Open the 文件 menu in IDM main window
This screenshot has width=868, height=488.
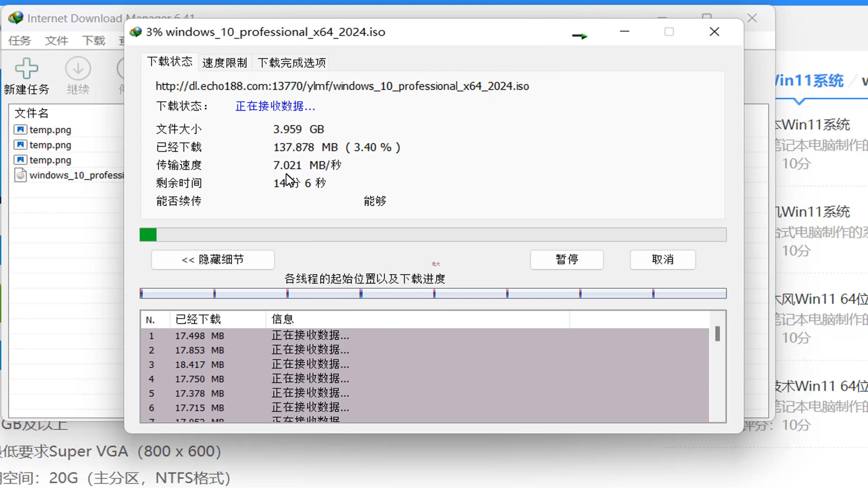coord(57,41)
